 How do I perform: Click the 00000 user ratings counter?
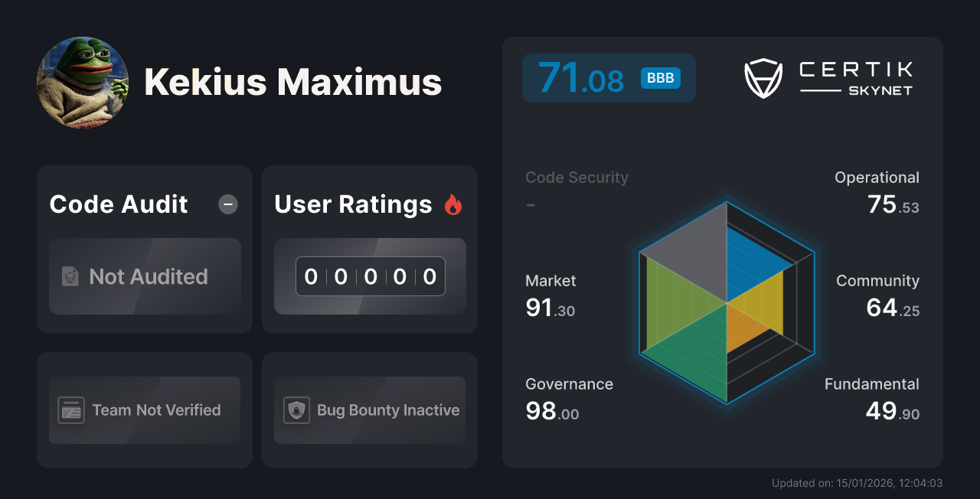pos(370,276)
